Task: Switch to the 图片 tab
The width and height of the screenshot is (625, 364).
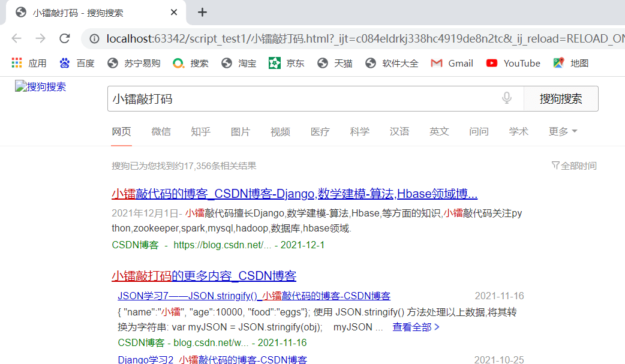Action: (241, 131)
